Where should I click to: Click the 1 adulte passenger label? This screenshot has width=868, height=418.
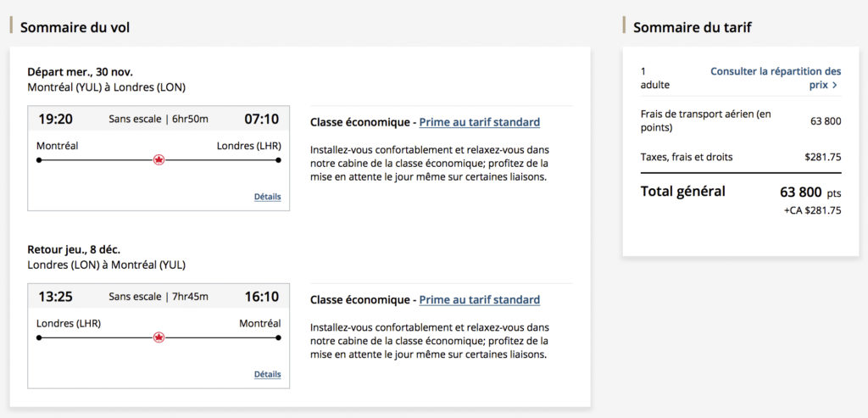pyautogui.click(x=654, y=78)
